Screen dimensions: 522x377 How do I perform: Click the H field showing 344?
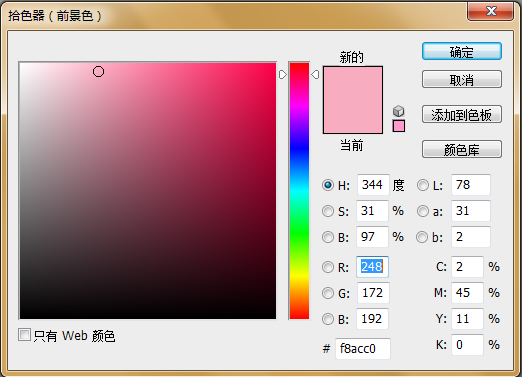(x=373, y=185)
